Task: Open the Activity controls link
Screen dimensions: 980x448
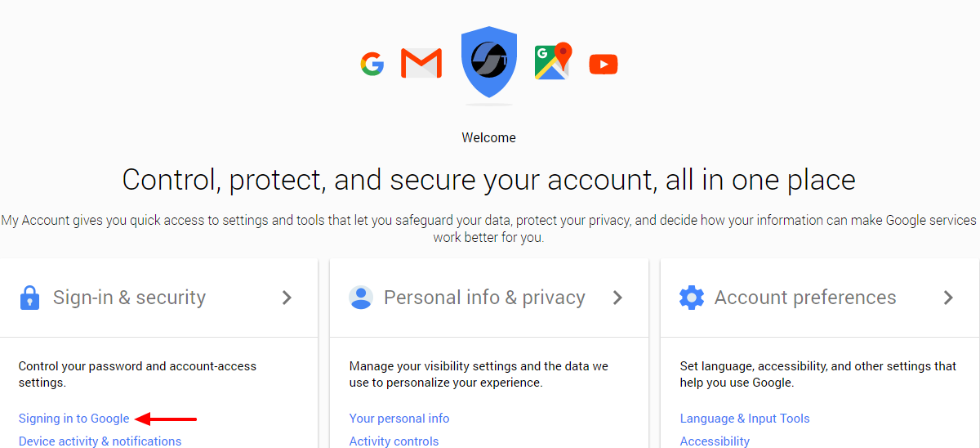Action: tap(394, 441)
